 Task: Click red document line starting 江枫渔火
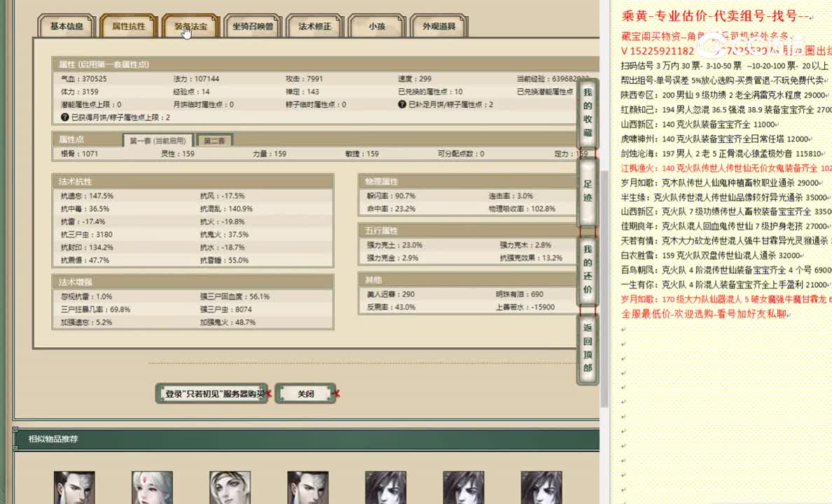(x=726, y=168)
